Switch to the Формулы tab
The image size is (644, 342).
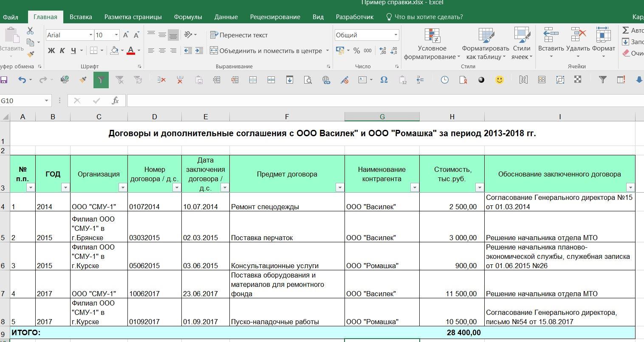[188, 17]
